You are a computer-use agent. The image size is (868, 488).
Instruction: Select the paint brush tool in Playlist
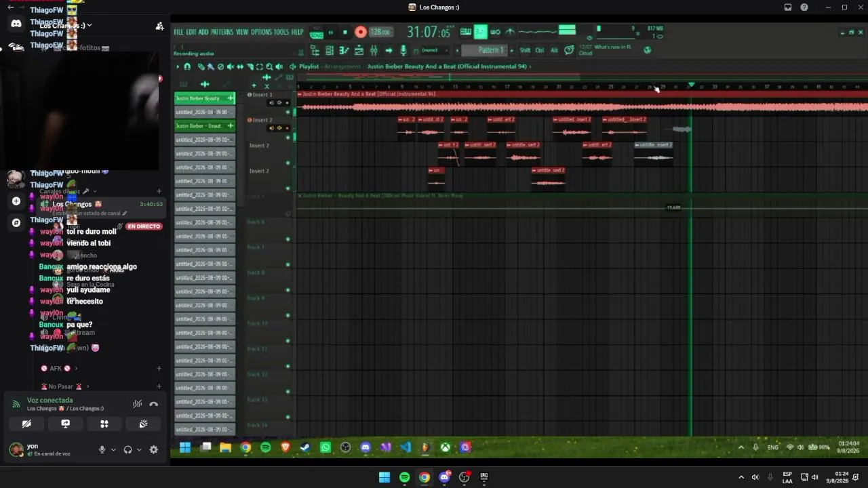pyautogui.click(x=210, y=66)
